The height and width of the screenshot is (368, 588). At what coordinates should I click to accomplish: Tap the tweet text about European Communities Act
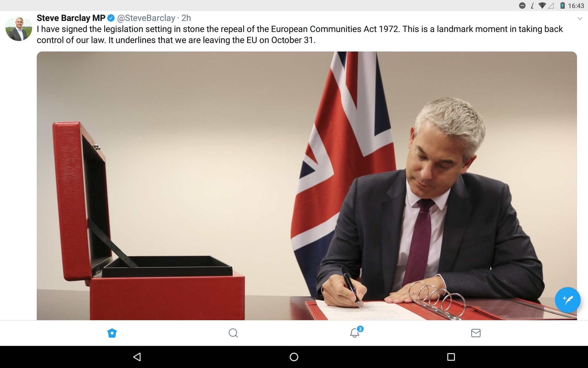[x=300, y=34]
